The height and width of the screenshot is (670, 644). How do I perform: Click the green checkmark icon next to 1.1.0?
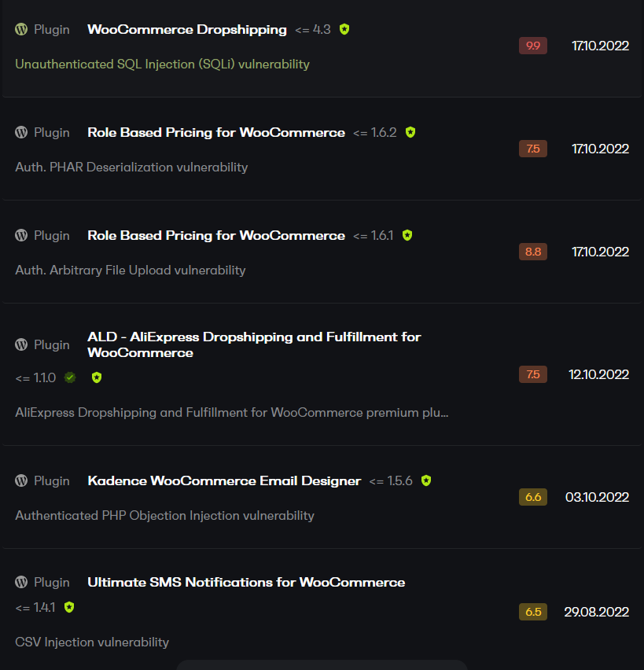pyautogui.click(x=70, y=377)
